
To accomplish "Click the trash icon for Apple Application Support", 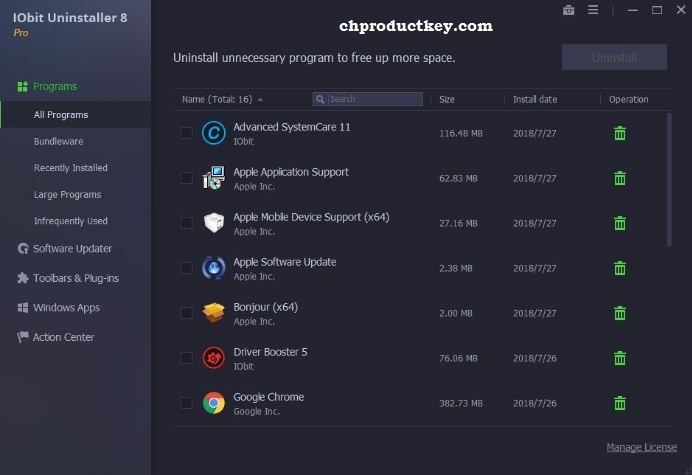I will (x=620, y=178).
